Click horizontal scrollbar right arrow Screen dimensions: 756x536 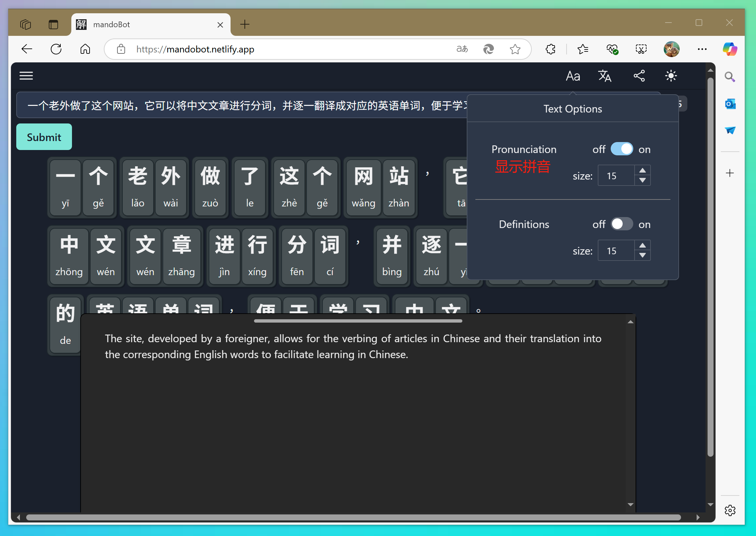point(698,517)
